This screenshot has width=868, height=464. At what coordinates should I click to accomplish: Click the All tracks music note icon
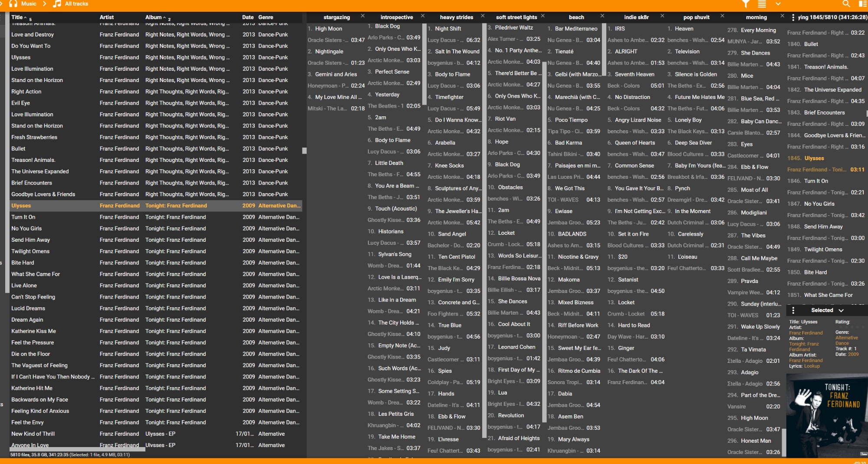[57, 4]
